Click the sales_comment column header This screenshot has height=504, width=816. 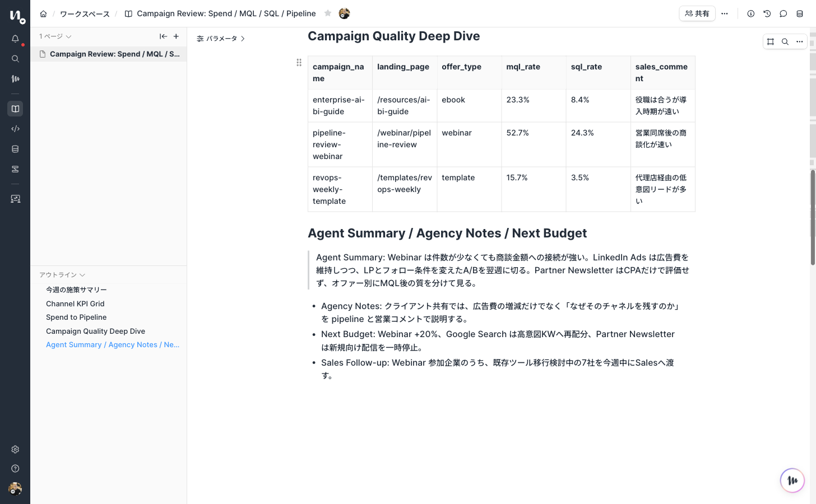point(662,73)
